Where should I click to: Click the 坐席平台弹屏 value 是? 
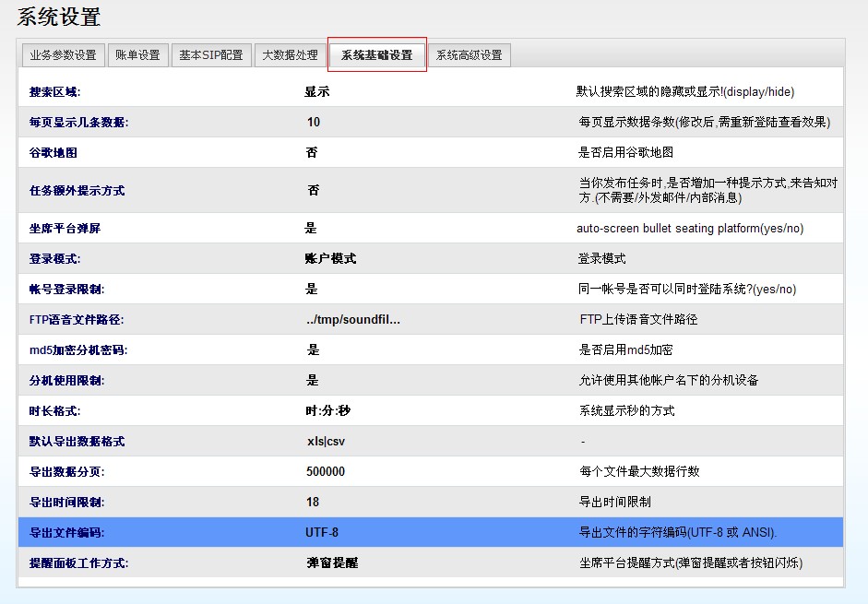pyautogui.click(x=311, y=229)
